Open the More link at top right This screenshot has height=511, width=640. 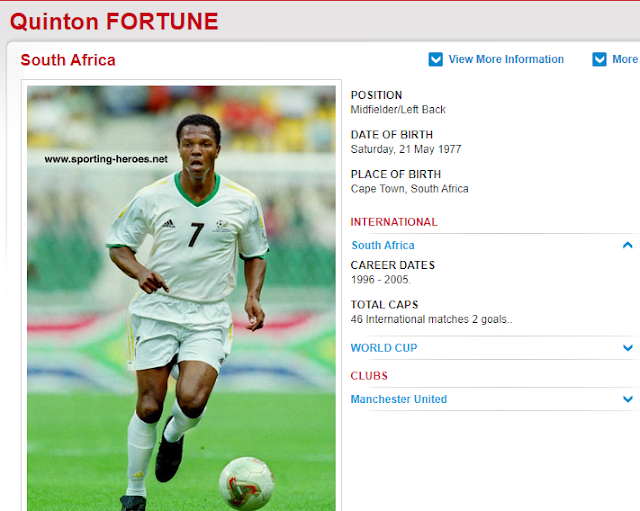[625, 59]
